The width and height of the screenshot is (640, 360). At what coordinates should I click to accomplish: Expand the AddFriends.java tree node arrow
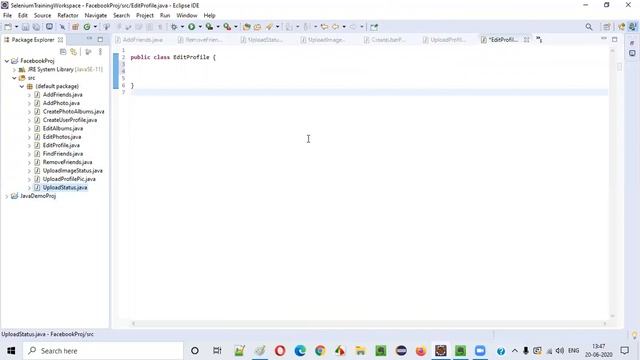(29, 95)
